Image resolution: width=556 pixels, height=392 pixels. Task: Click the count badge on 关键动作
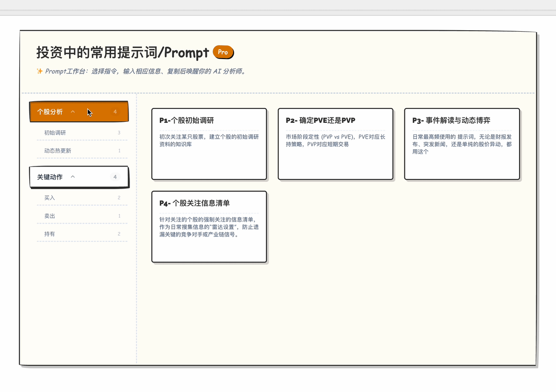[x=115, y=177]
